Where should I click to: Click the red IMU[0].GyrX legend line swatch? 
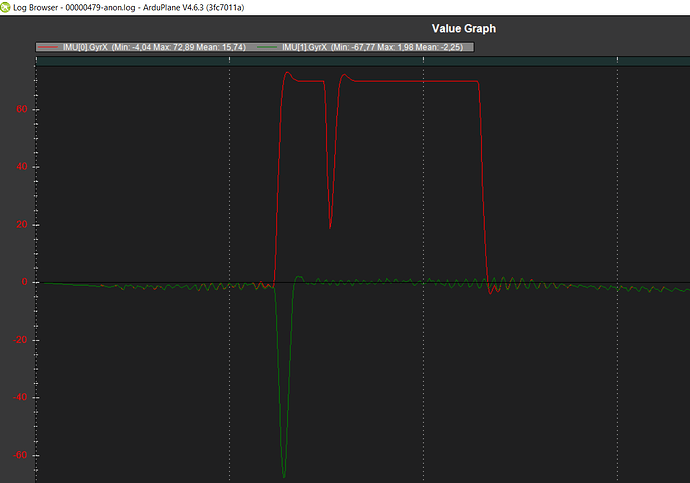click(x=48, y=47)
